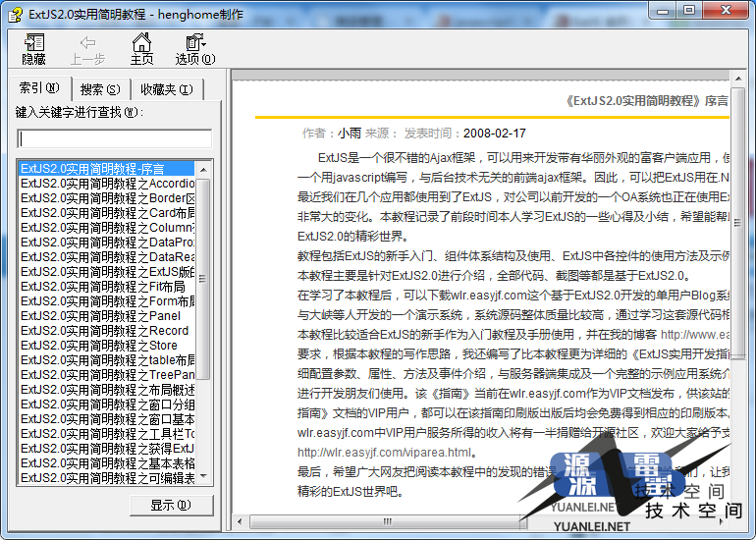Viewport: 756px width, 540px height.
Task: Select the DataPro index entry
Action: [x=107, y=243]
